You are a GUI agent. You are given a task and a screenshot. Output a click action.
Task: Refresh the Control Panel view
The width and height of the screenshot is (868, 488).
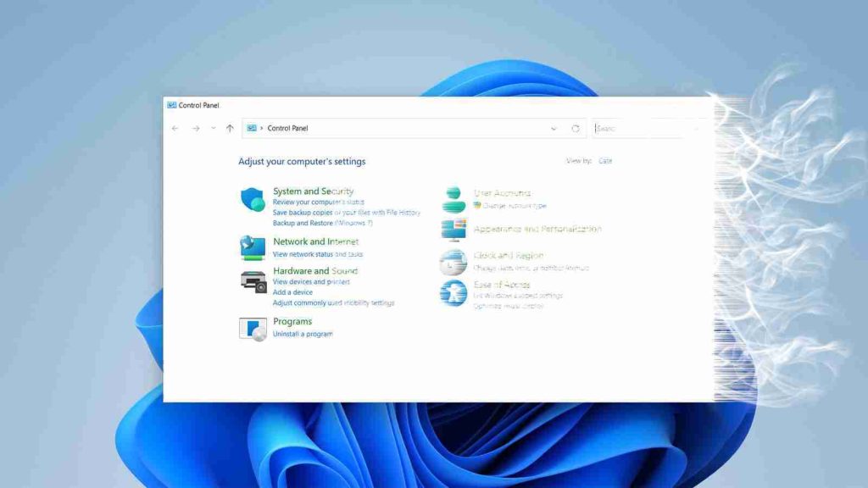[576, 129]
